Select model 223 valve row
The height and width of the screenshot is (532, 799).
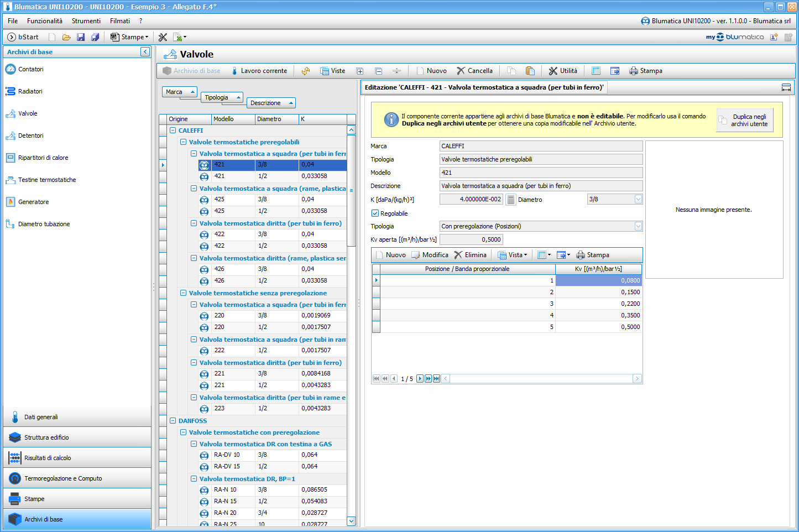272,409
